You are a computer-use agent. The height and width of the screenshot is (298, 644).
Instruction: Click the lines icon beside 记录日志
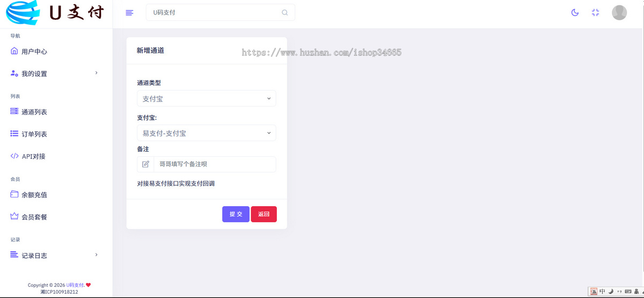[14, 255]
